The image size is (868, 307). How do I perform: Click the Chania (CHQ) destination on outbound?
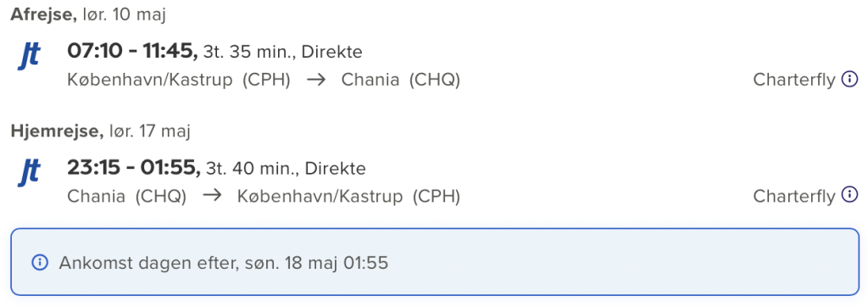point(401,81)
